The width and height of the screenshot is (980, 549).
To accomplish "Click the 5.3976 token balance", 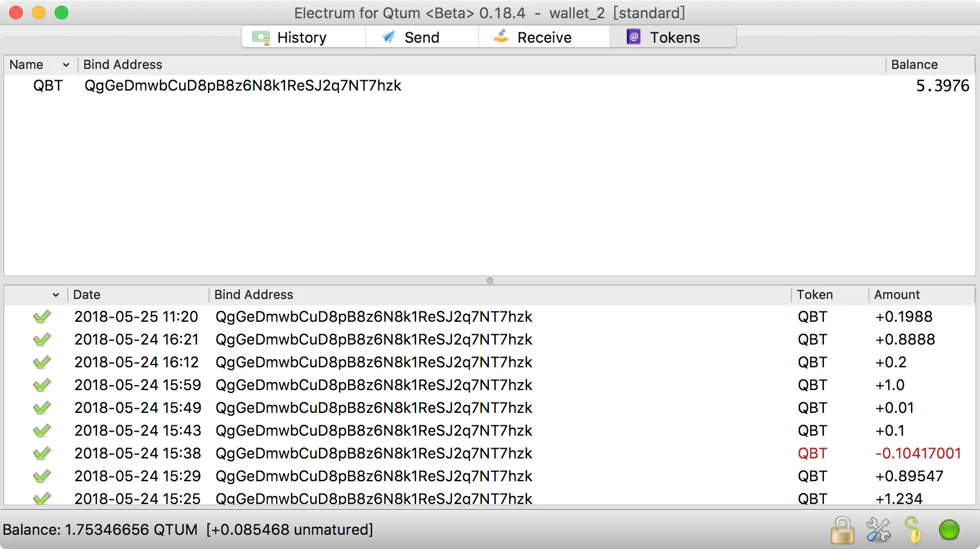I will click(x=942, y=86).
